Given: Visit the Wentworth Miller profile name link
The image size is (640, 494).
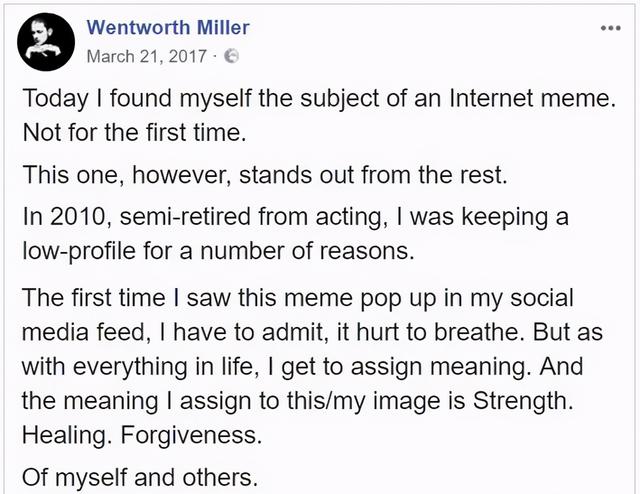Looking at the screenshot, I should coord(168,27).
